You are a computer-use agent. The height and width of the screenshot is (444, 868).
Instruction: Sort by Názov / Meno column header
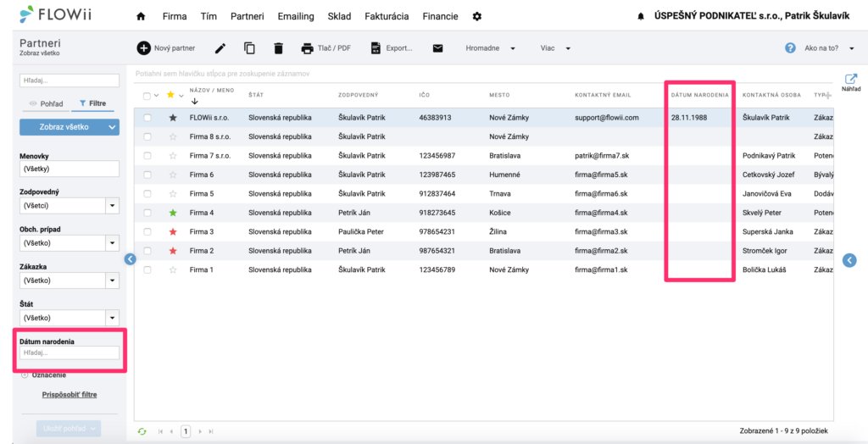(x=211, y=90)
